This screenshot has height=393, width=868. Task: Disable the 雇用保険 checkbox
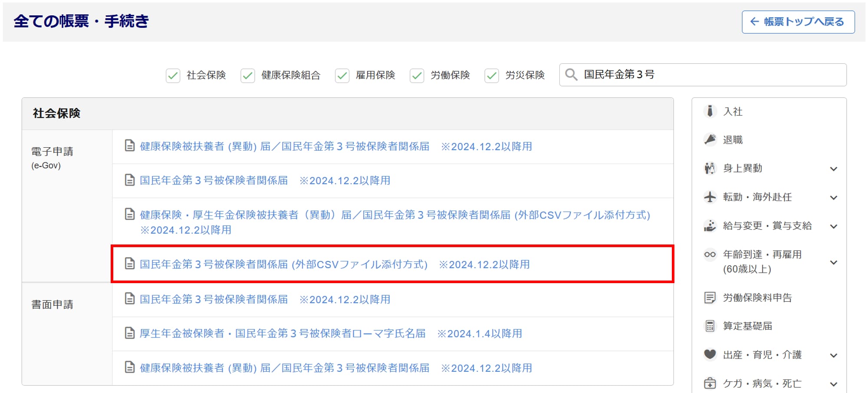coord(342,76)
